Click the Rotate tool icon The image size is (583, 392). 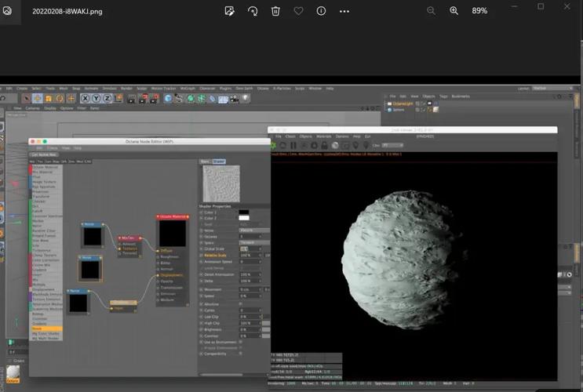tap(60, 99)
